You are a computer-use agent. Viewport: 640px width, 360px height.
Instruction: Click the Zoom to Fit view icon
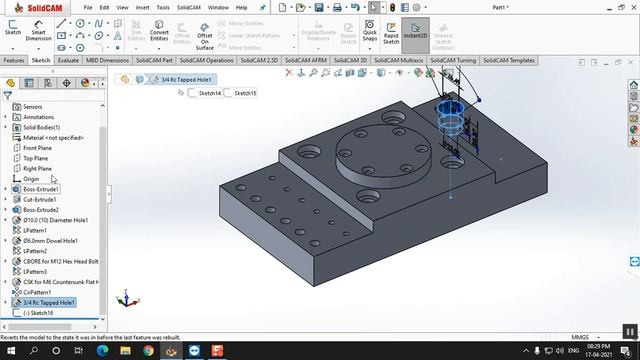pyautogui.click(x=313, y=73)
